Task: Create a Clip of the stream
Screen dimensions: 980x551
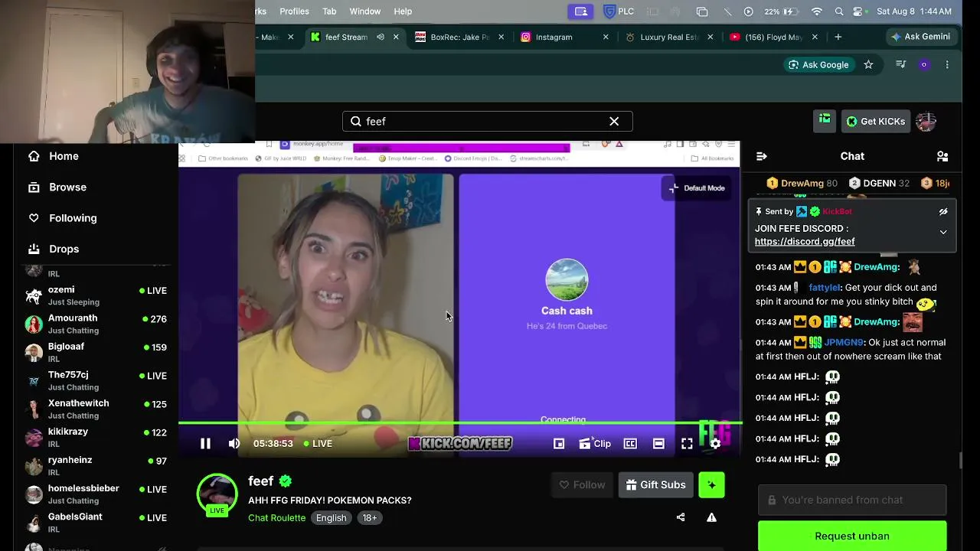Action: pyautogui.click(x=595, y=444)
